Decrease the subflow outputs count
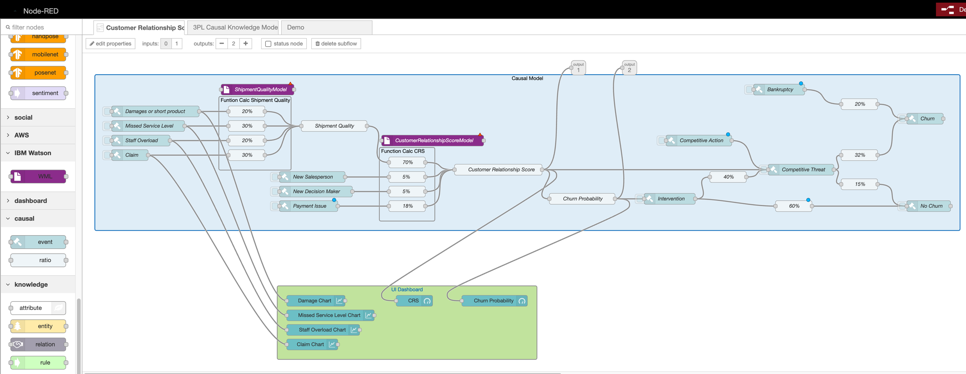Image resolution: width=966 pixels, height=374 pixels. click(222, 44)
